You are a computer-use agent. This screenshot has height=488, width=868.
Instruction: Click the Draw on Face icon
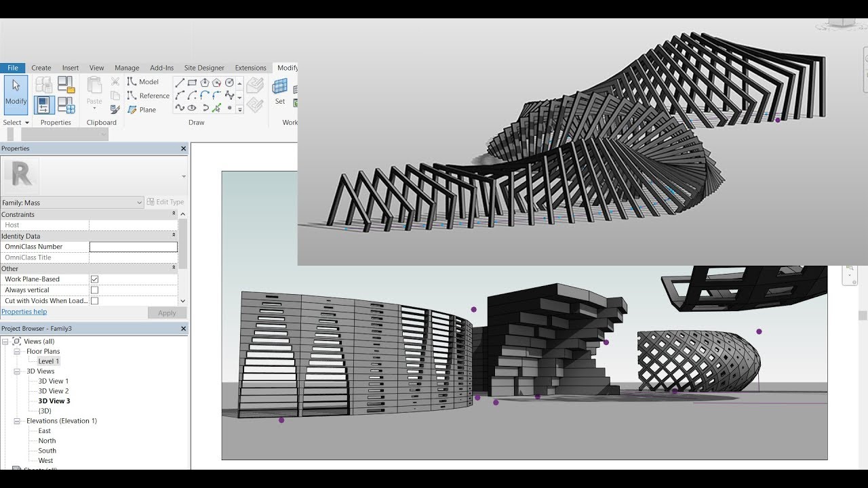255,85
